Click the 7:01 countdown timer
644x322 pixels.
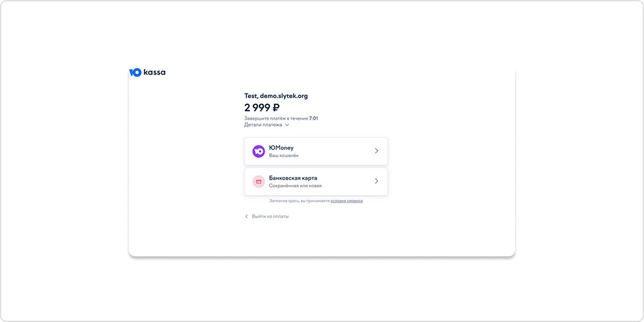pos(314,118)
